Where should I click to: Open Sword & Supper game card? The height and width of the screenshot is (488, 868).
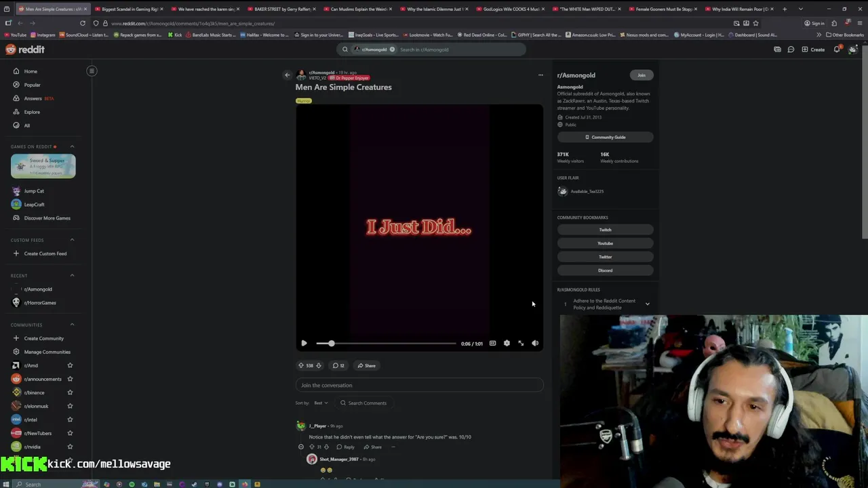43,166
